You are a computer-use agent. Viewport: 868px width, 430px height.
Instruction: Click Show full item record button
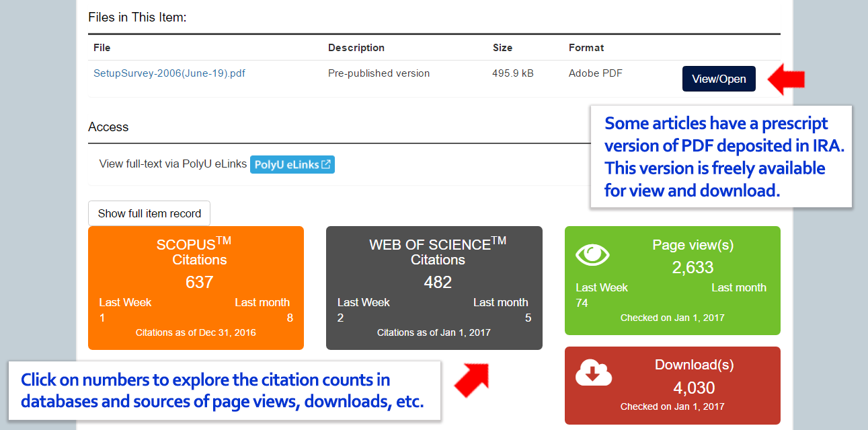tap(149, 213)
